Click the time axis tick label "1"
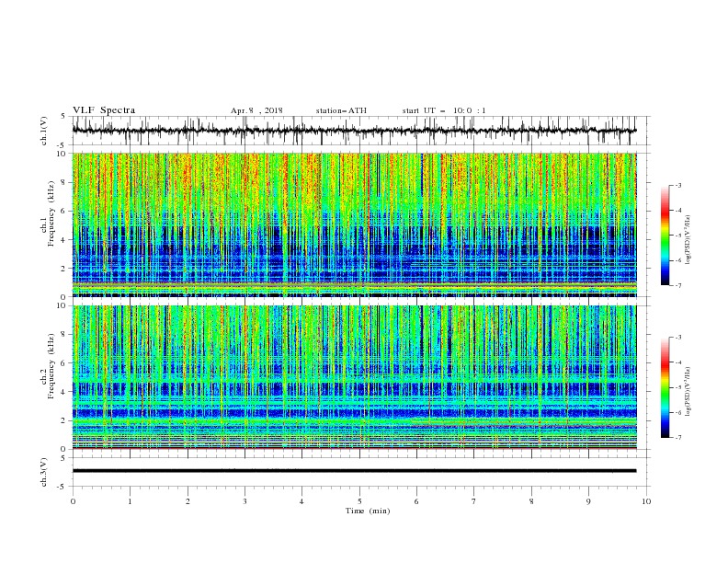The height and width of the screenshot is (563, 728). (x=130, y=501)
